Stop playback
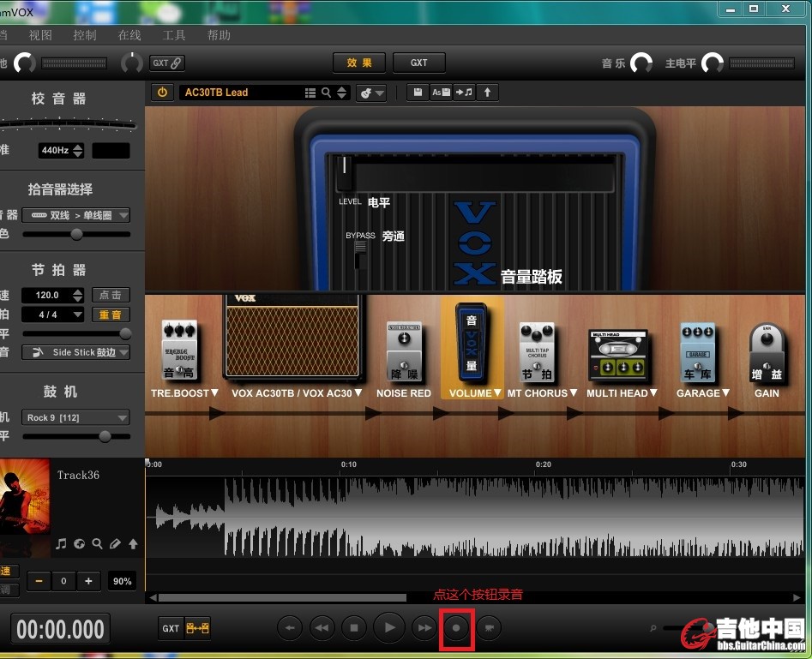 pos(354,628)
